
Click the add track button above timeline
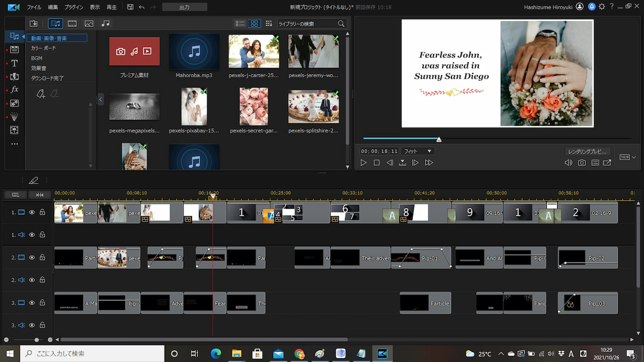pos(16,194)
